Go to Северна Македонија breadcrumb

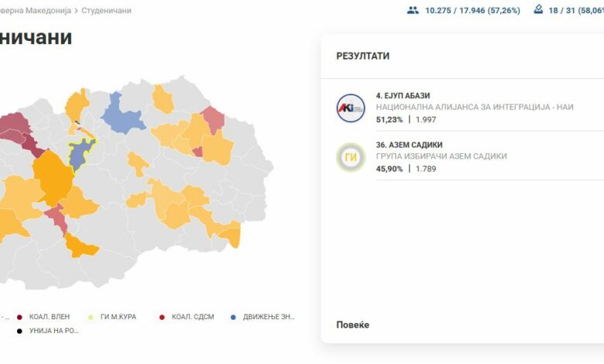pyautogui.click(x=36, y=11)
